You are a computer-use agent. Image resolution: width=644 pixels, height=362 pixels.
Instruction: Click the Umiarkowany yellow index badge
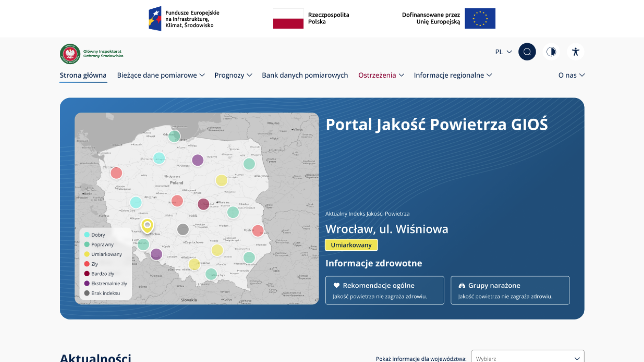351,245
